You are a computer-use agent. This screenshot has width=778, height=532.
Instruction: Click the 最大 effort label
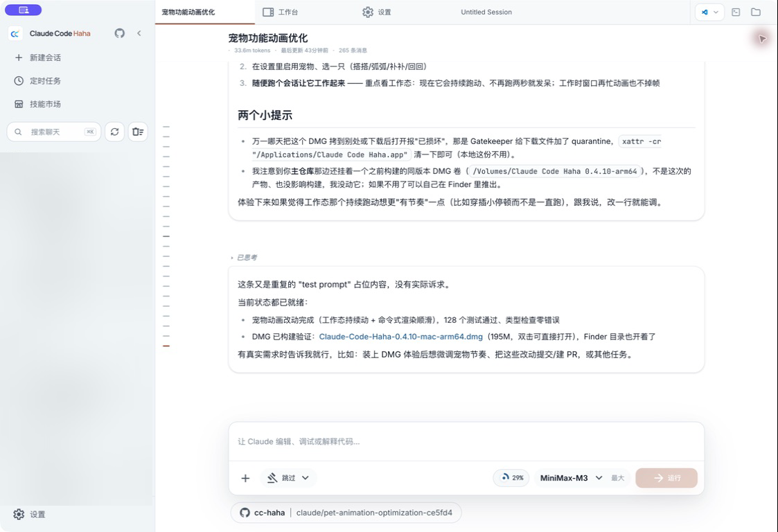pos(618,478)
